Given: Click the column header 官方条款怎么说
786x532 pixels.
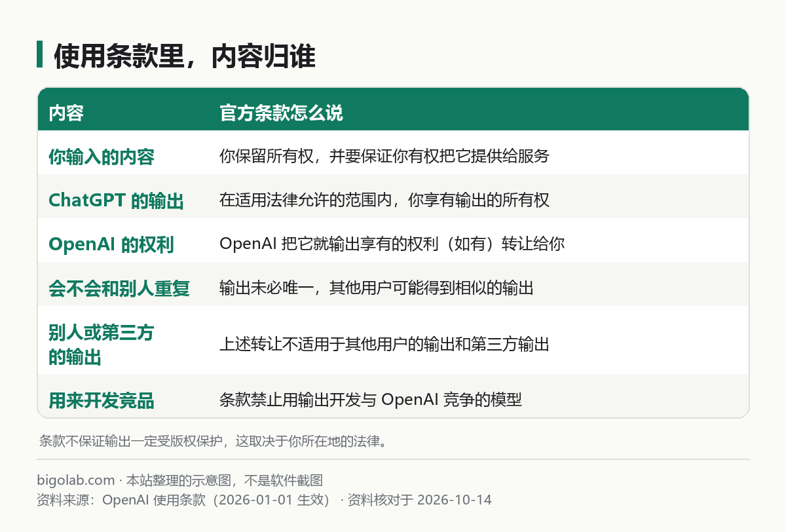Looking at the screenshot, I should (x=281, y=113).
